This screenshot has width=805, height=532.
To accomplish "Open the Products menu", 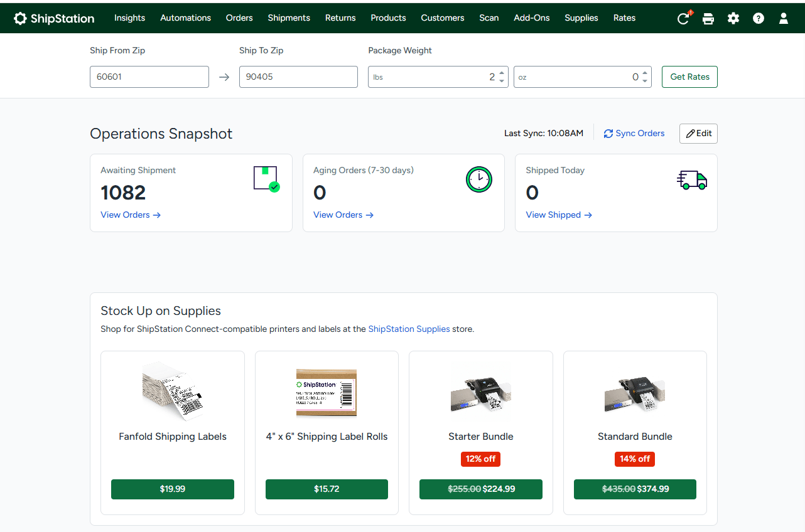I will 388,18.
